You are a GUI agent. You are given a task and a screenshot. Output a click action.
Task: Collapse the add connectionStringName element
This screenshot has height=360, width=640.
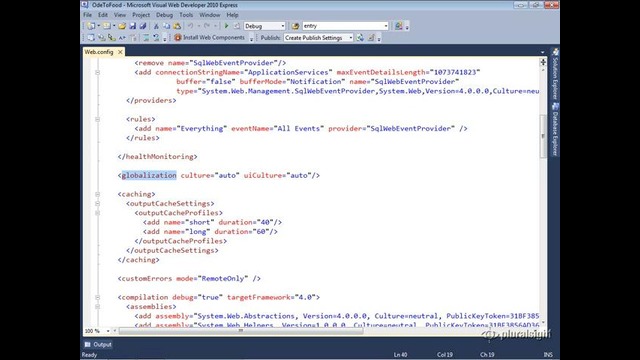tap(97, 72)
